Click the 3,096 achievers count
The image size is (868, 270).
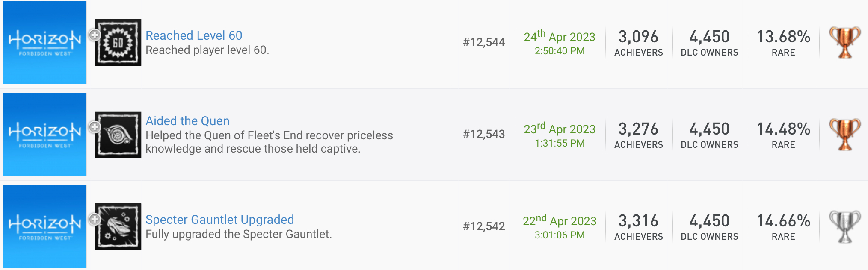638,37
